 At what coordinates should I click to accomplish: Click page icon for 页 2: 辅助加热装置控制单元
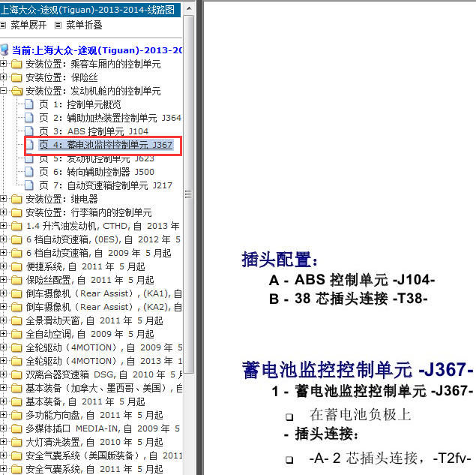[28, 118]
